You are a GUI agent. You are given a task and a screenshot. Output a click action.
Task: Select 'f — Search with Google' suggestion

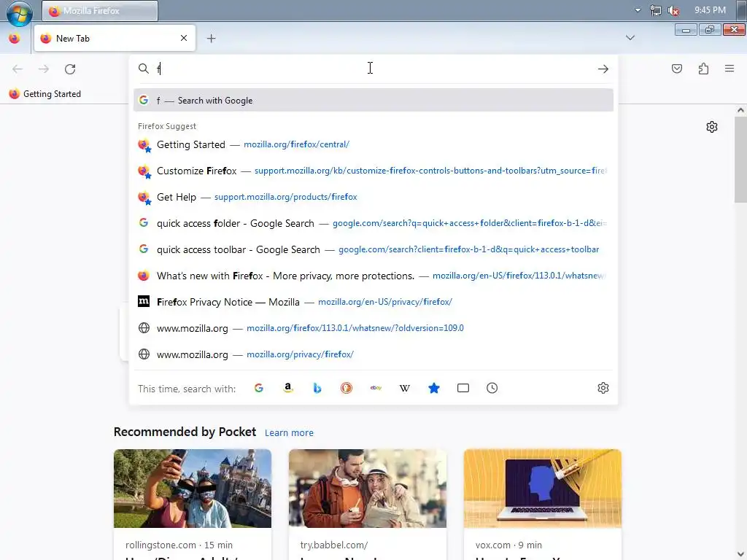click(x=373, y=100)
